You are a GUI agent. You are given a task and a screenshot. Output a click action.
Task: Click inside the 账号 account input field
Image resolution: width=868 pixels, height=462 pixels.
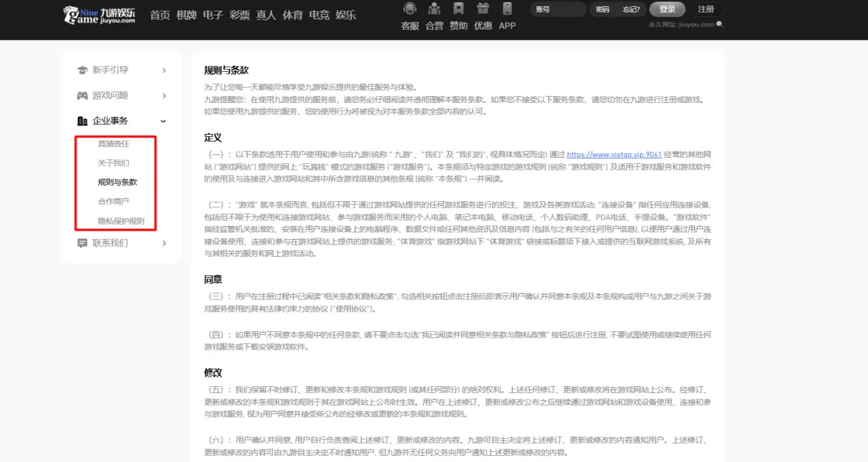[x=557, y=9]
